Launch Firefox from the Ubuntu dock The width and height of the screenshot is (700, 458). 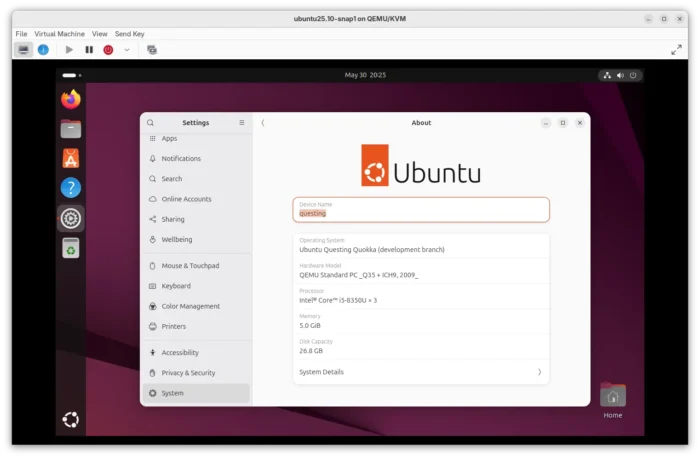(x=71, y=100)
